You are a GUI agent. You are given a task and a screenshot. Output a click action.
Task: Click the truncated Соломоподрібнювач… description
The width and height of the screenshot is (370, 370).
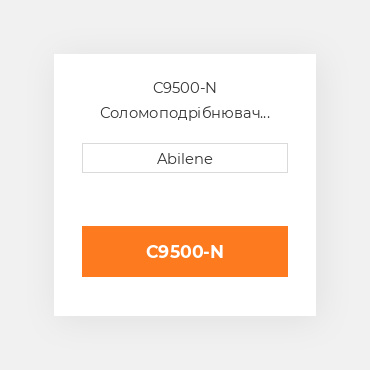[x=185, y=113]
